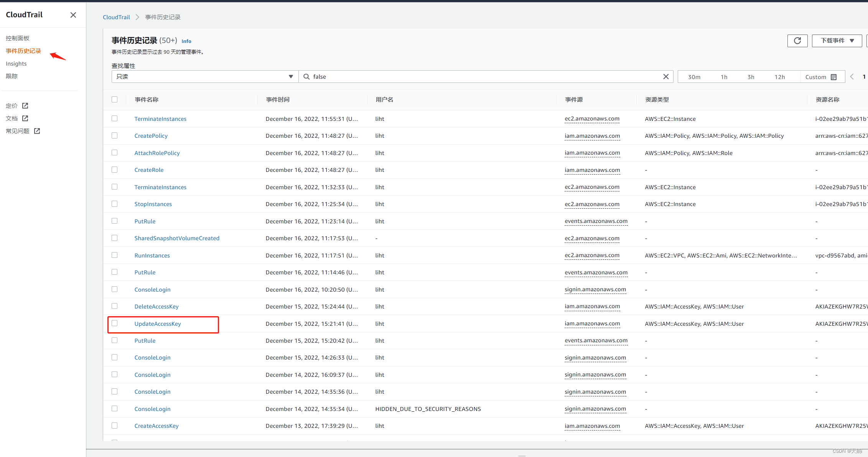Click events.amazonaws.com in the 11:14:46 row

coord(596,272)
